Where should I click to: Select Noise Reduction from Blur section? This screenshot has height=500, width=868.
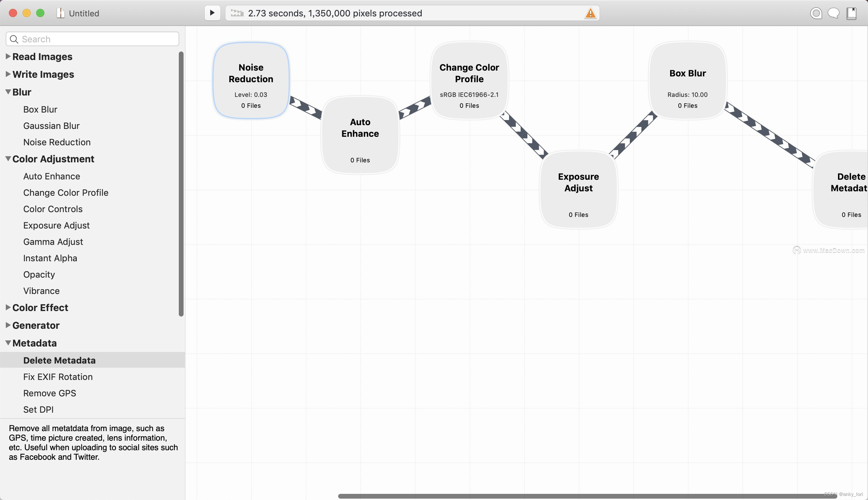(57, 142)
